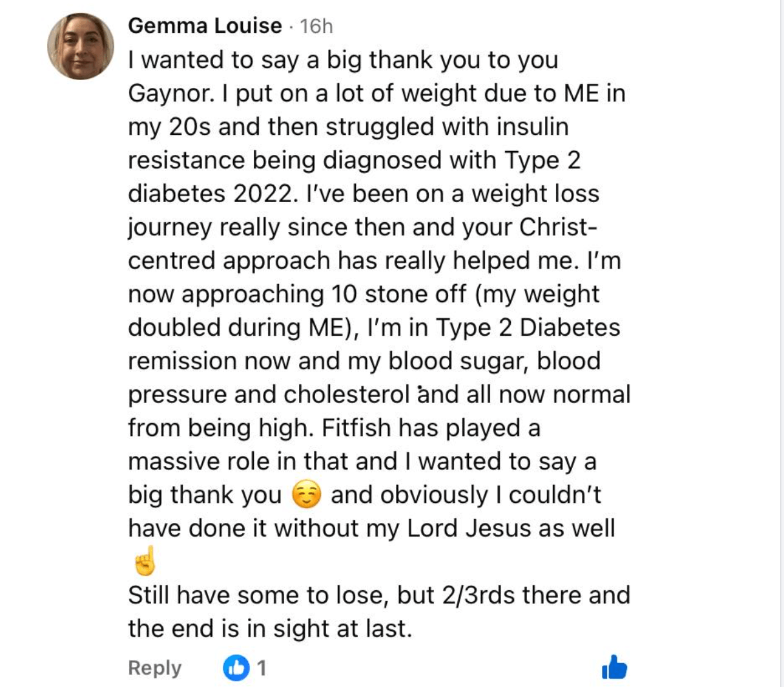
Task: Reply to Gemma Louise's comment
Action: pyautogui.click(x=154, y=668)
